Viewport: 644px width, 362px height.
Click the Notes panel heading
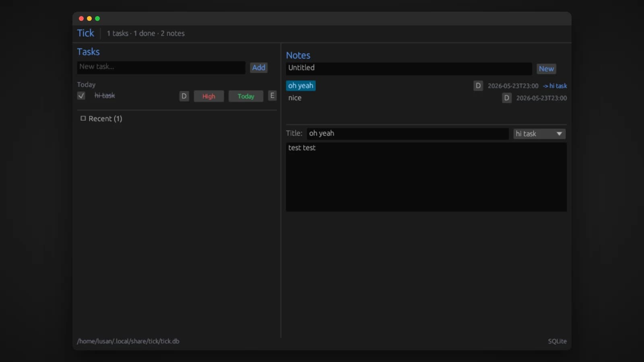click(x=298, y=56)
